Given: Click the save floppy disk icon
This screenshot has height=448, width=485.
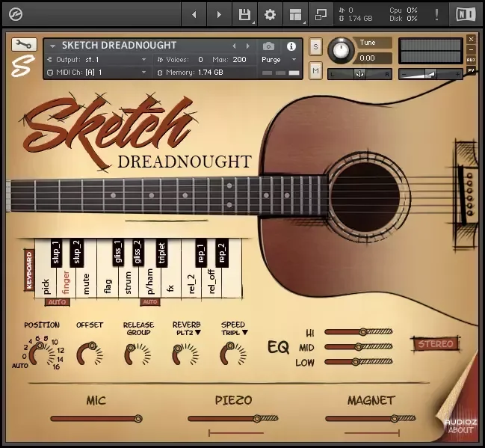Looking at the screenshot, I should click(x=244, y=14).
